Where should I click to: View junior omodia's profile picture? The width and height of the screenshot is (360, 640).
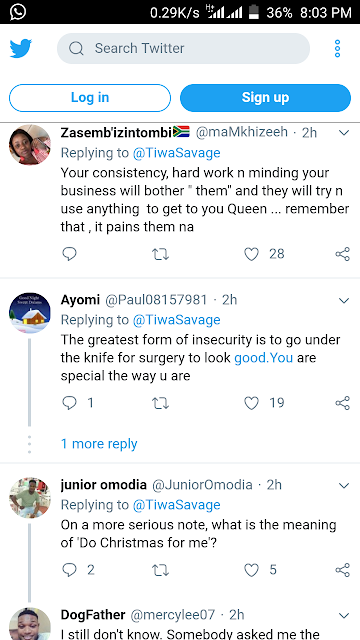point(30,498)
